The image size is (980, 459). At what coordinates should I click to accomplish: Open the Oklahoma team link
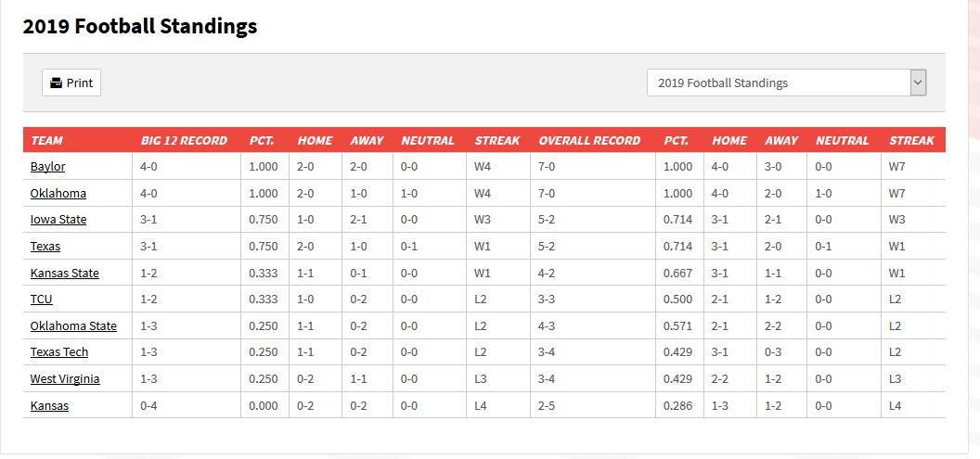[58, 193]
